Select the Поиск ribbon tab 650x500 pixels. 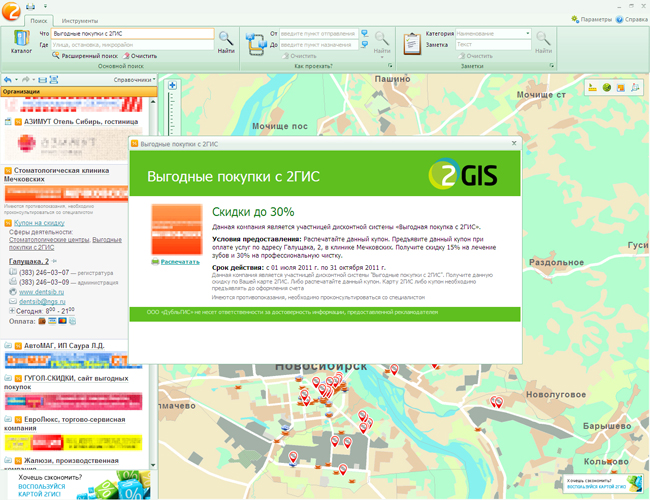pos(38,20)
